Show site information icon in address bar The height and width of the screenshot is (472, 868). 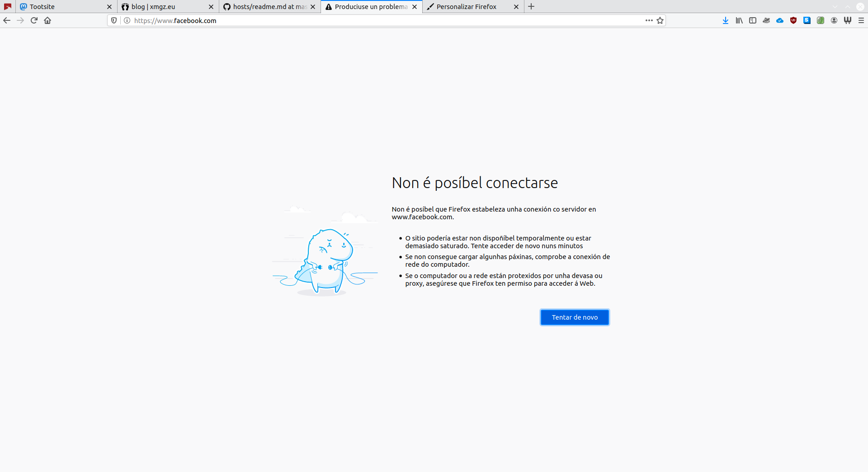pyautogui.click(x=127, y=20)
